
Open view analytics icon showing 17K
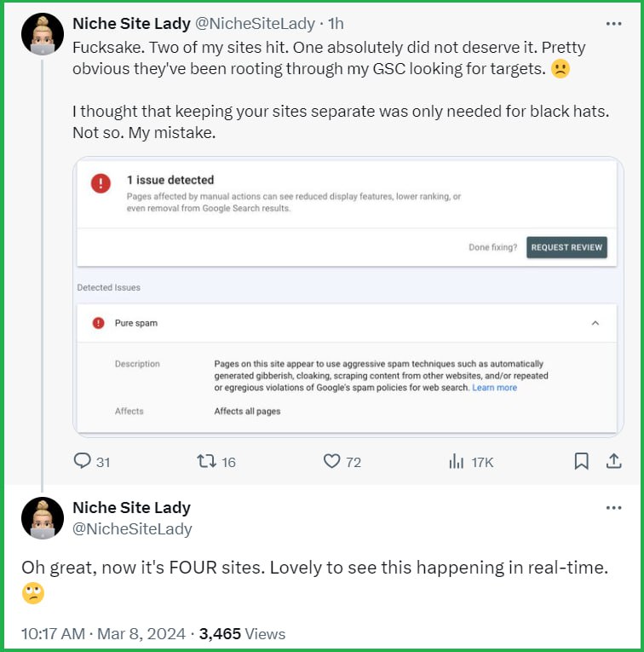click(457, 461)
